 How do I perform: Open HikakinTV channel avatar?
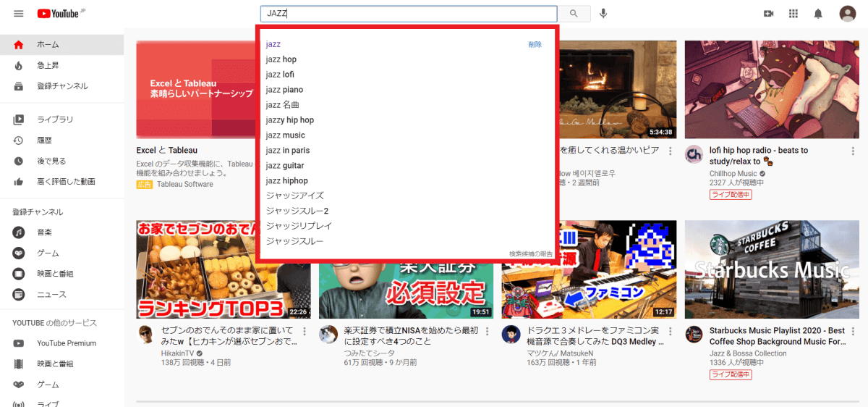[x=145, y=335]
